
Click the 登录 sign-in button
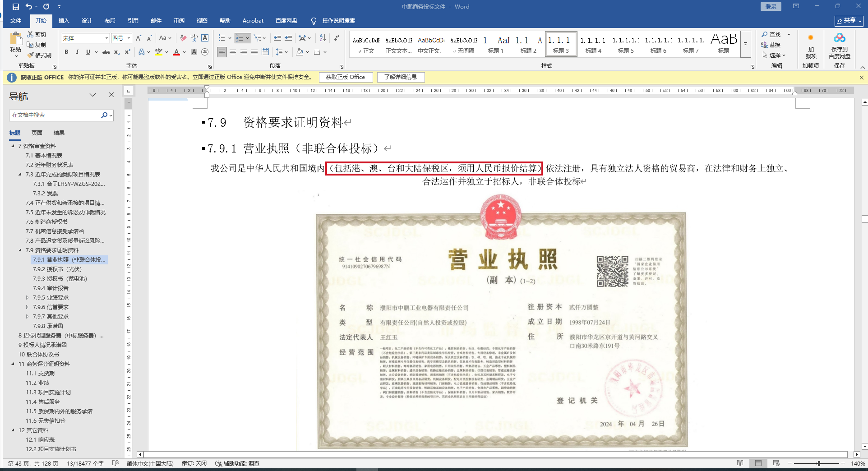click(771, 7)
